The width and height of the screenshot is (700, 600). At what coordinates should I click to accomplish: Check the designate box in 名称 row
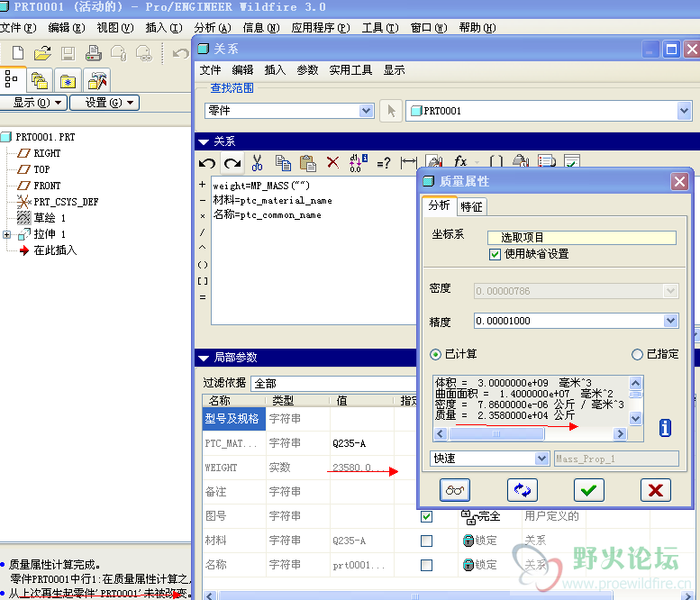(426, 565)
